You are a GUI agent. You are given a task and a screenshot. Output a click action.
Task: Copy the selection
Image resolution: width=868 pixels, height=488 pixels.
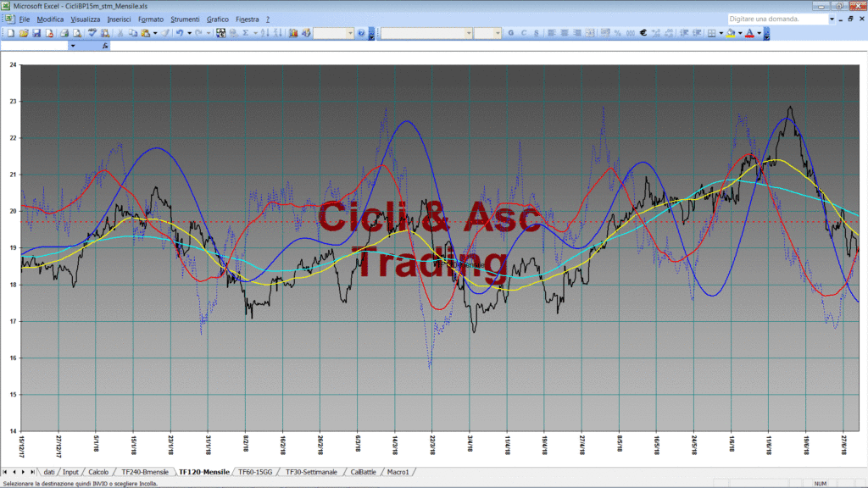133,33
